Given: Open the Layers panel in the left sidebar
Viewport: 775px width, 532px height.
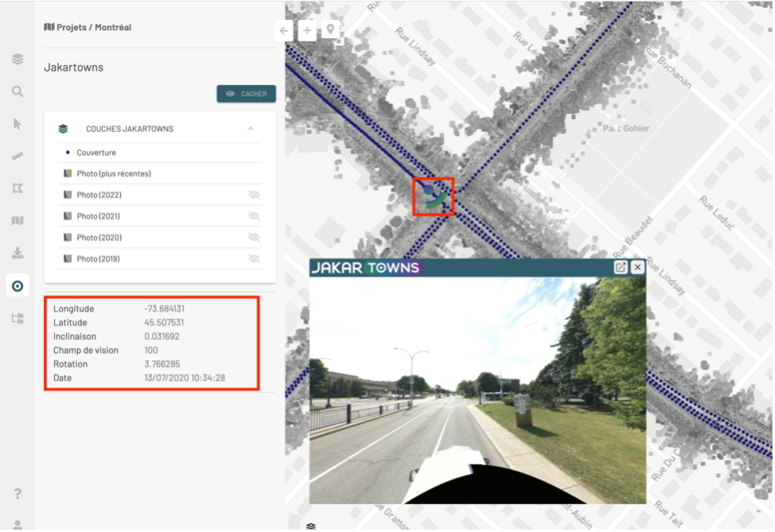Looking at the screenshot, I should (x=18, y=59).
